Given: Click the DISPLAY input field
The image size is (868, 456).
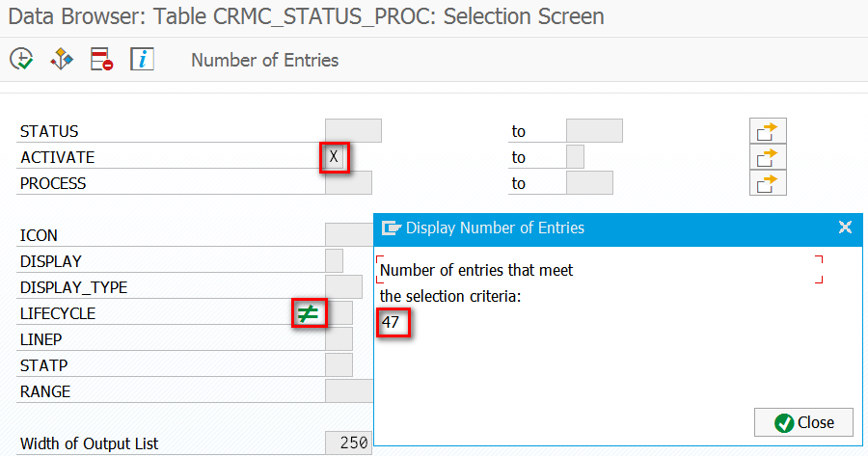Looking at the screenshot, I should tap(335, 260).
